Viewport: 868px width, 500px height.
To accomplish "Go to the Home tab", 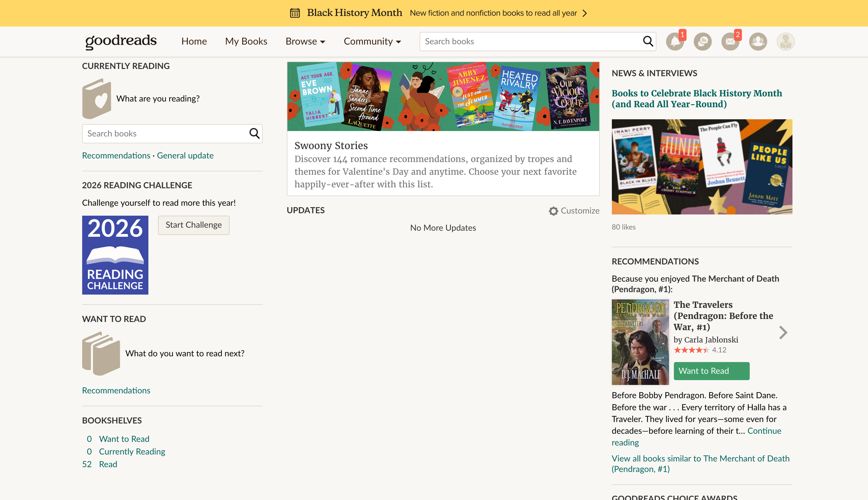I will coord(194,41).
